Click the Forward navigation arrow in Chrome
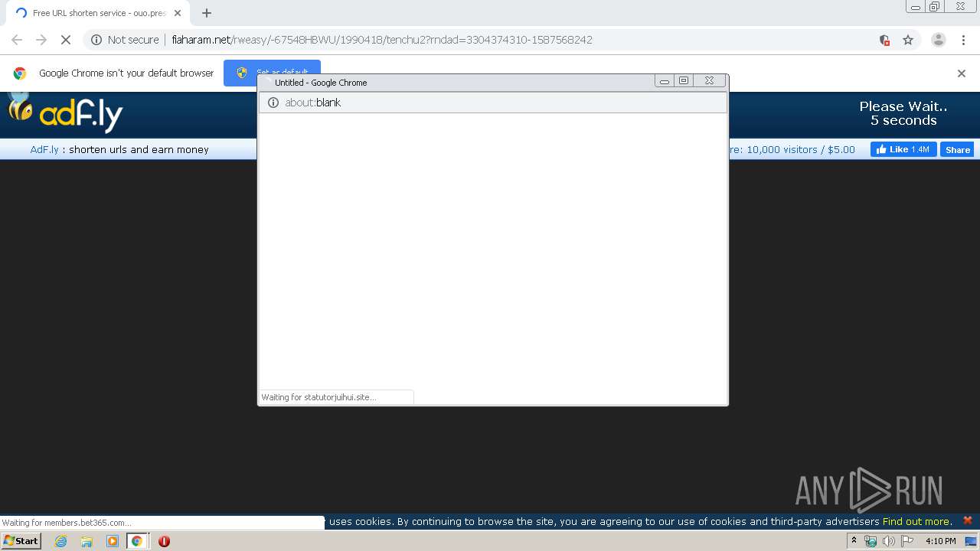Viewport: 980px width, 551px height. (41, 40)
